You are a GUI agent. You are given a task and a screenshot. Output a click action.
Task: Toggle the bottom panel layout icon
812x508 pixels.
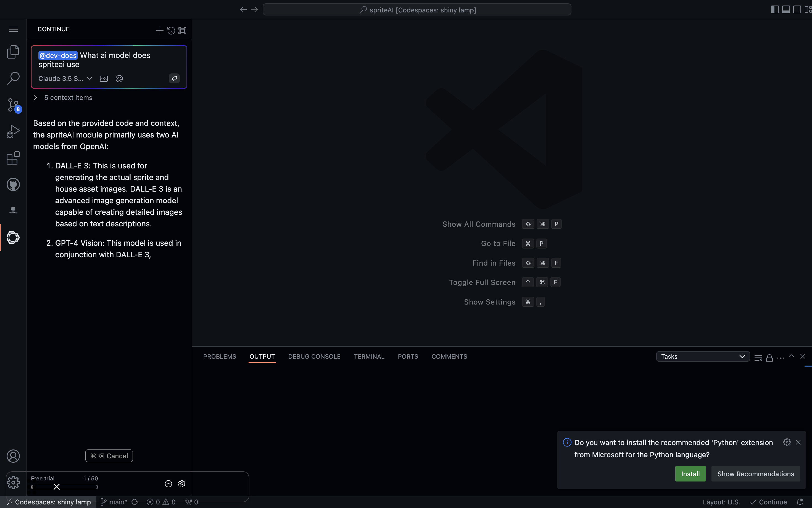(786, 9)
